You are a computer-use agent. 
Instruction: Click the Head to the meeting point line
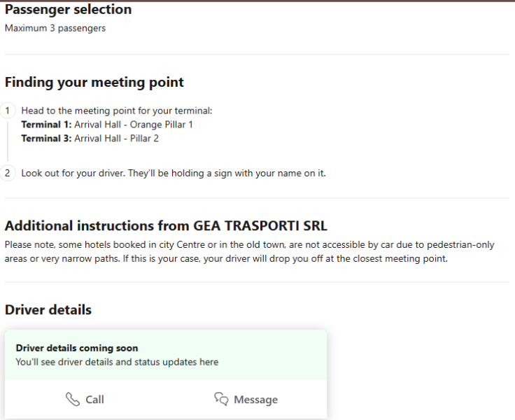click(x=117, y=111)
